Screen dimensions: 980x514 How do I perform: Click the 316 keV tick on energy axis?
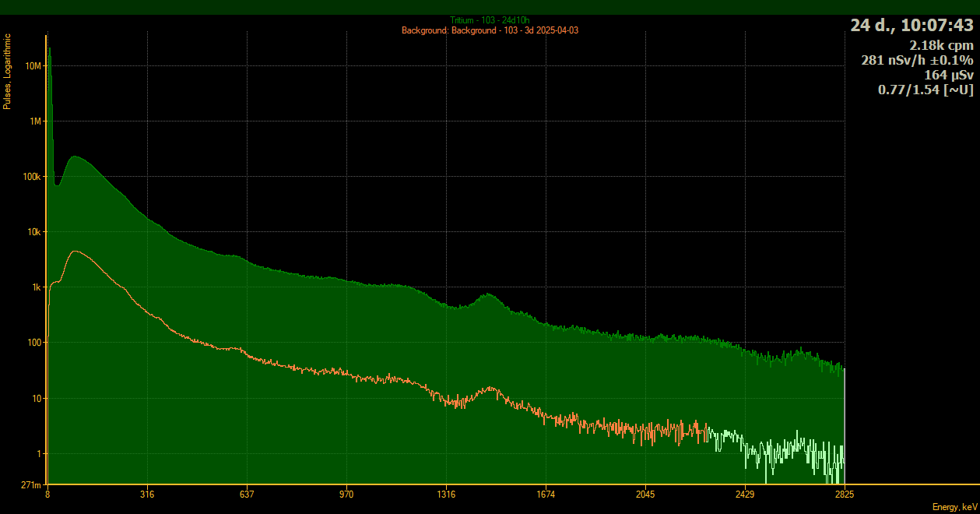(147, 494)
